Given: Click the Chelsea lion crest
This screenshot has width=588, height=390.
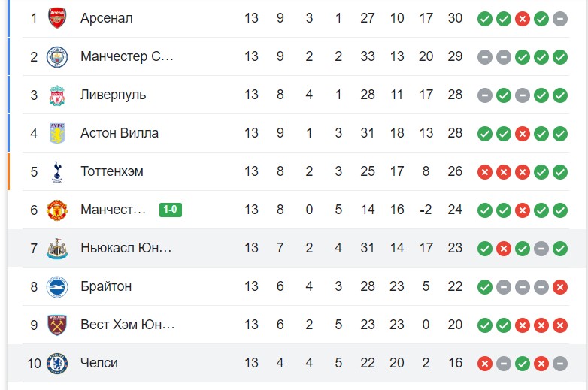Looking at the screenshot, I should 57,364.
